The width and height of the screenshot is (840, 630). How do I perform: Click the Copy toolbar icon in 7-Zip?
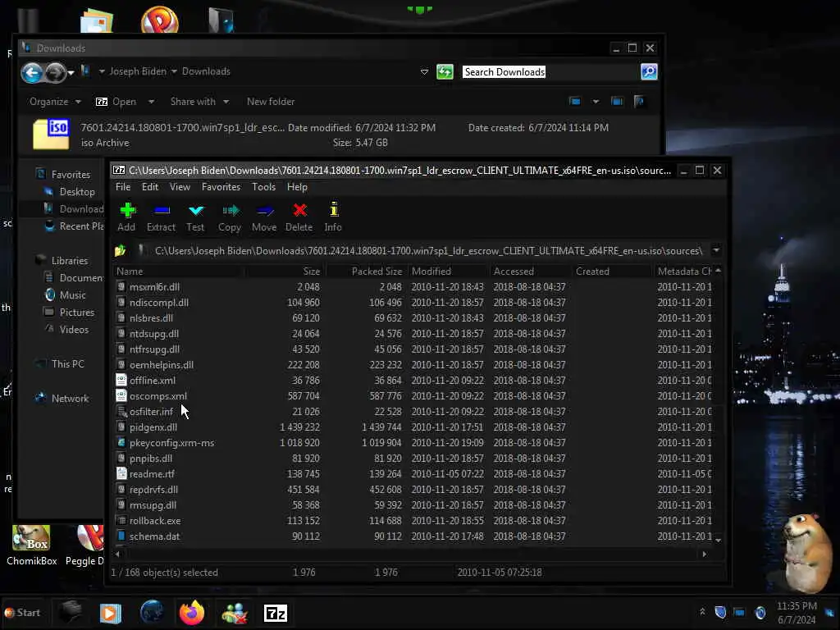pos(231,211)
